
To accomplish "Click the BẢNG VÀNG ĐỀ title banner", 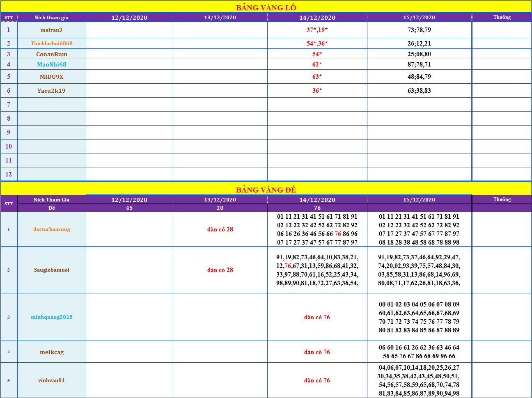I will [x=266, y=189].
